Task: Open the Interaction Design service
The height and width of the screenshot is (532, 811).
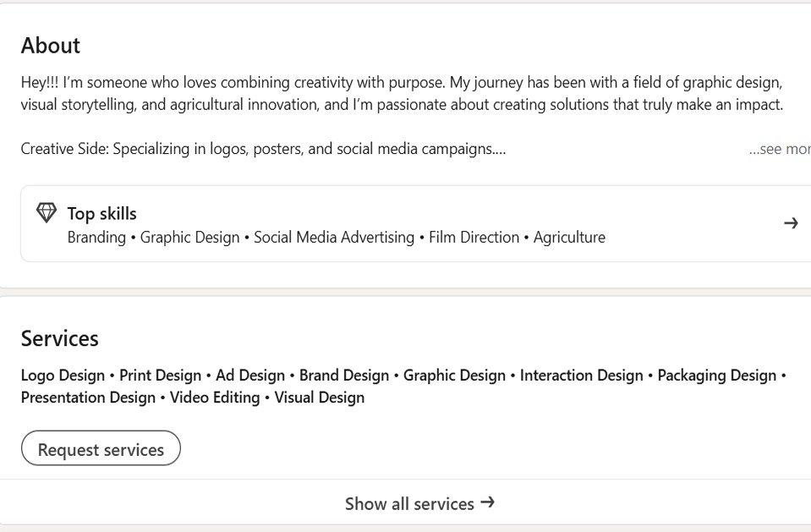Action: click(581, 376)
